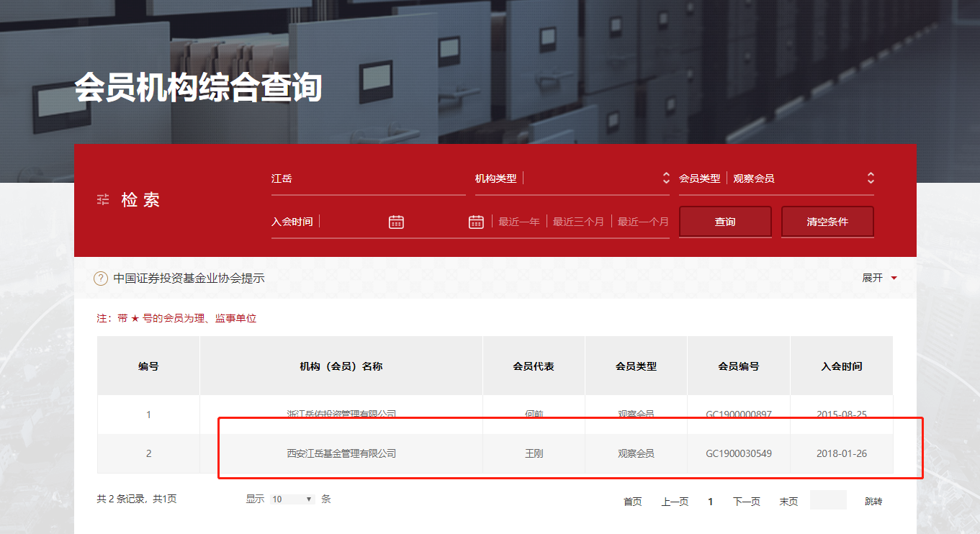
Task: Click the 跳转 jump button
Action: [x=873, y=502]
